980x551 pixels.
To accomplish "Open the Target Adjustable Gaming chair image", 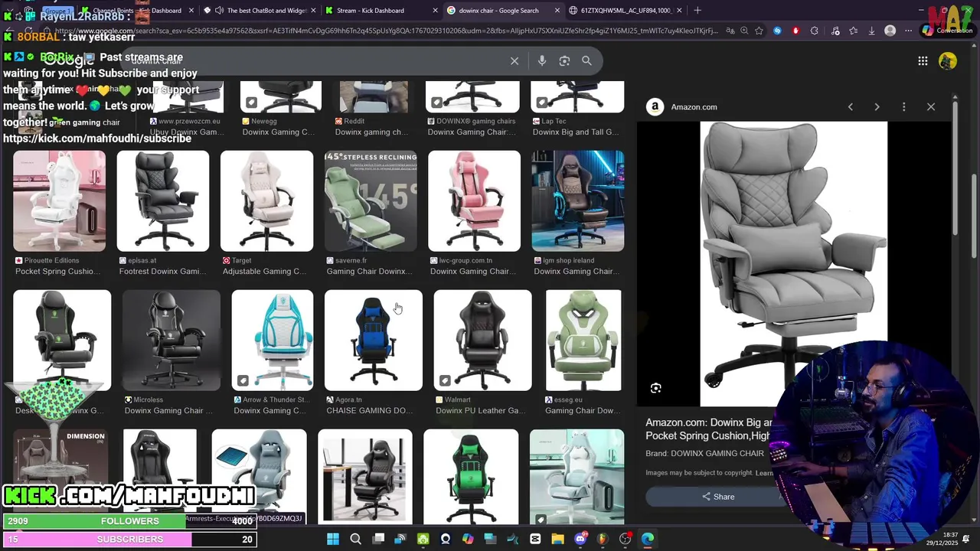I will click(266, 201).
